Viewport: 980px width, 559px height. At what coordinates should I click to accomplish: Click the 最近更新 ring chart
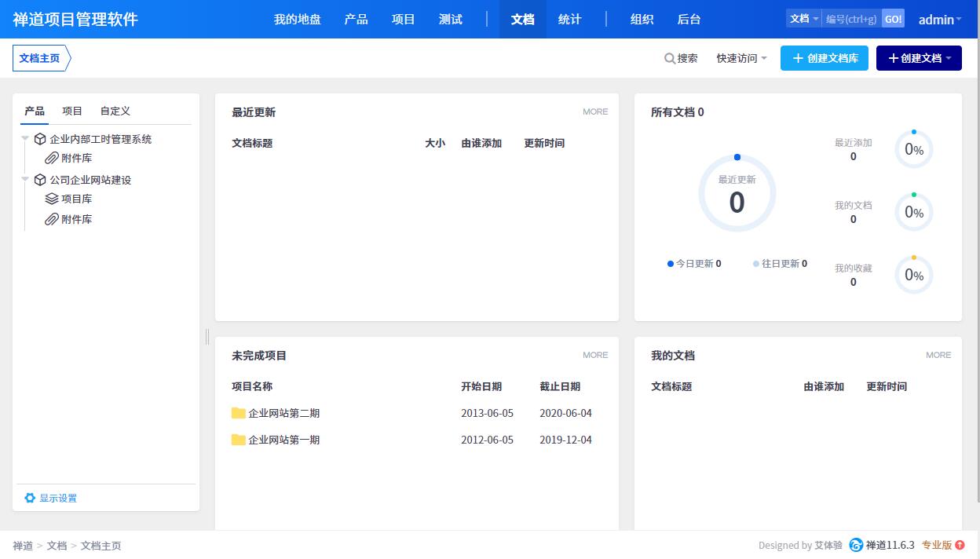737,193
